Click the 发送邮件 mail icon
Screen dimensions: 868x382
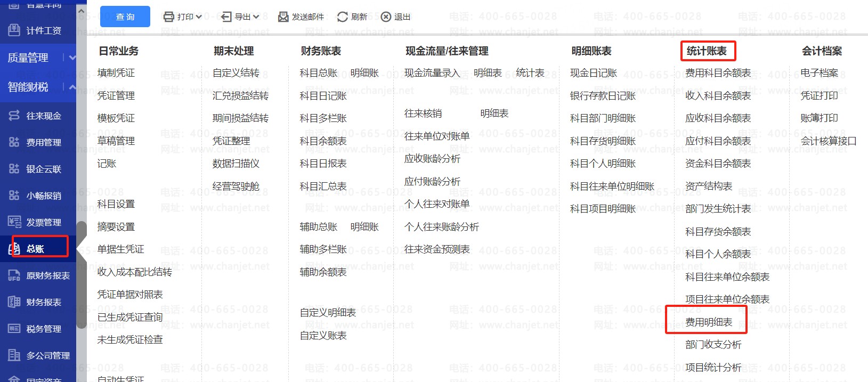click(283, 17)
